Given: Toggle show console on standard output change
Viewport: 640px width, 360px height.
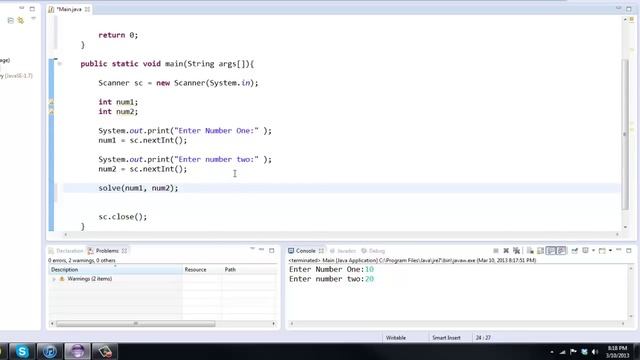Looking at the screenshot, I should coord(551,251).
